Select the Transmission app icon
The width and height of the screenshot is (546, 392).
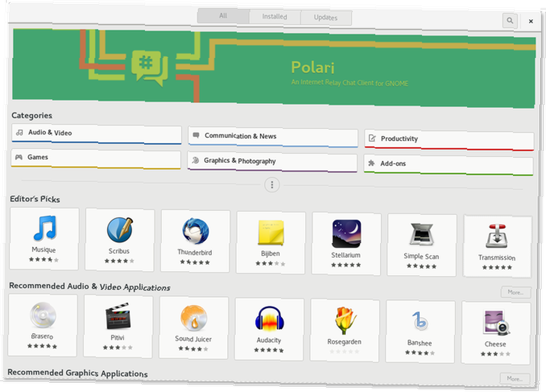pos(497,236)
